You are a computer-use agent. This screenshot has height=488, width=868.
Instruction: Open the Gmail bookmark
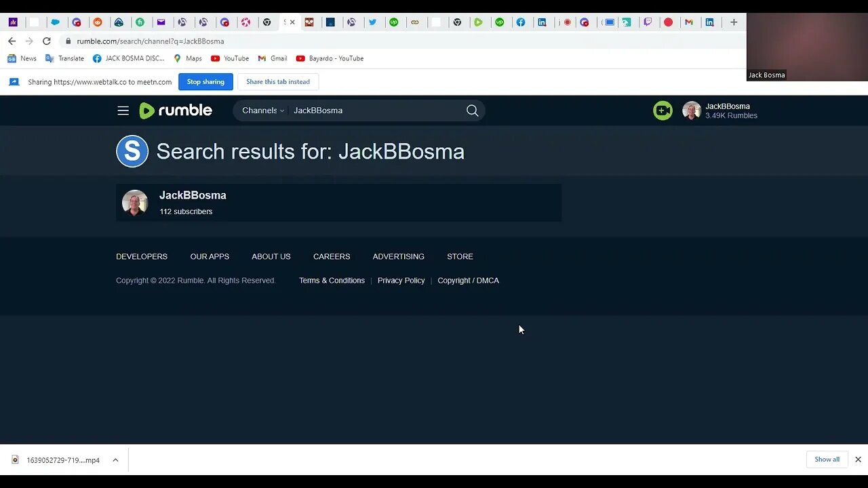[273, 58]
